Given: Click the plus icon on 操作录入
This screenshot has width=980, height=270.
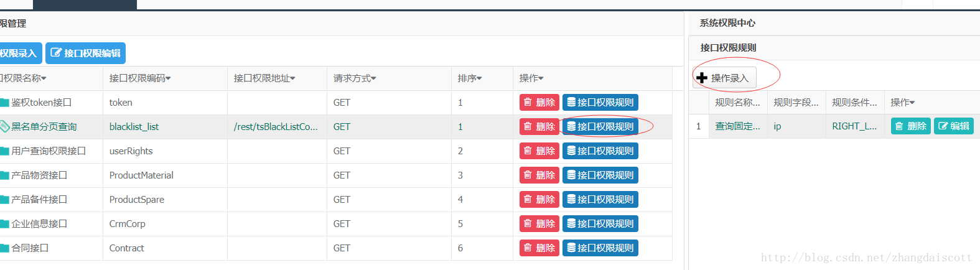Looking at the screenshot, I should (x=702, y=78).
